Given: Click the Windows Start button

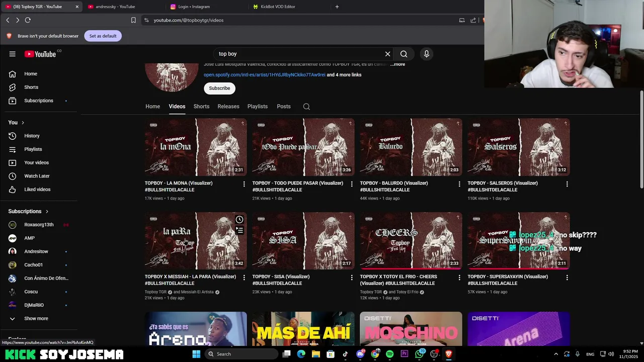Looking at the screenshot, I should click(x=197, y=354).
